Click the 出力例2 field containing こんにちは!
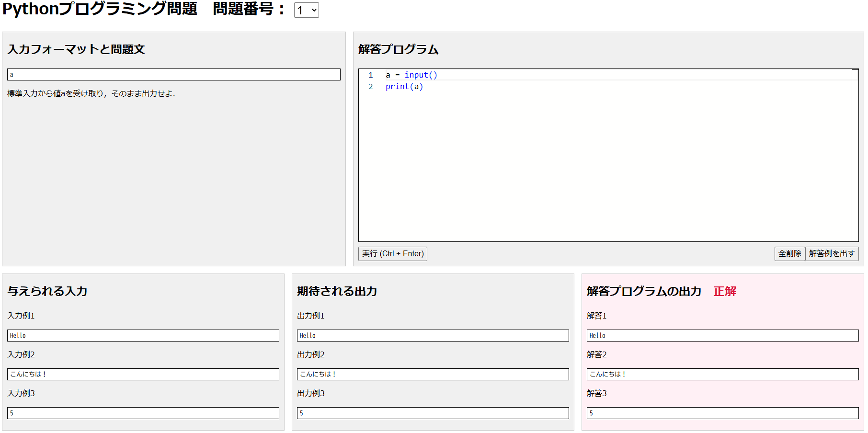Image resolution: width=868 pixels, height=433 pixels. (x=433, y=374)
